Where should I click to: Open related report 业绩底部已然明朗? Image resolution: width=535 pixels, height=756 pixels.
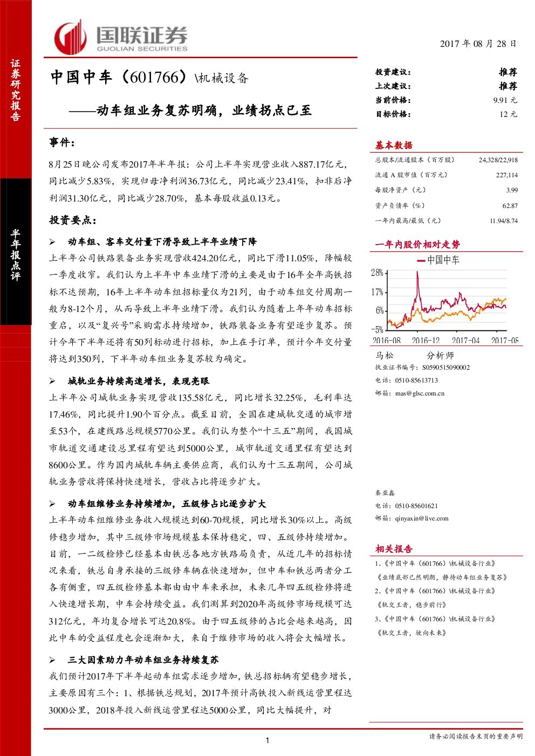click(x=442, y=577)
